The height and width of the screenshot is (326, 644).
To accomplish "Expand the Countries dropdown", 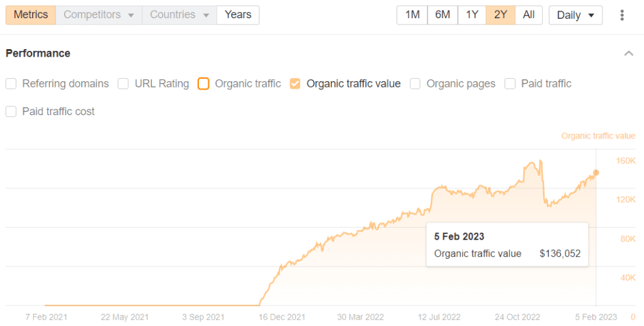I will (x=179, y=15).
